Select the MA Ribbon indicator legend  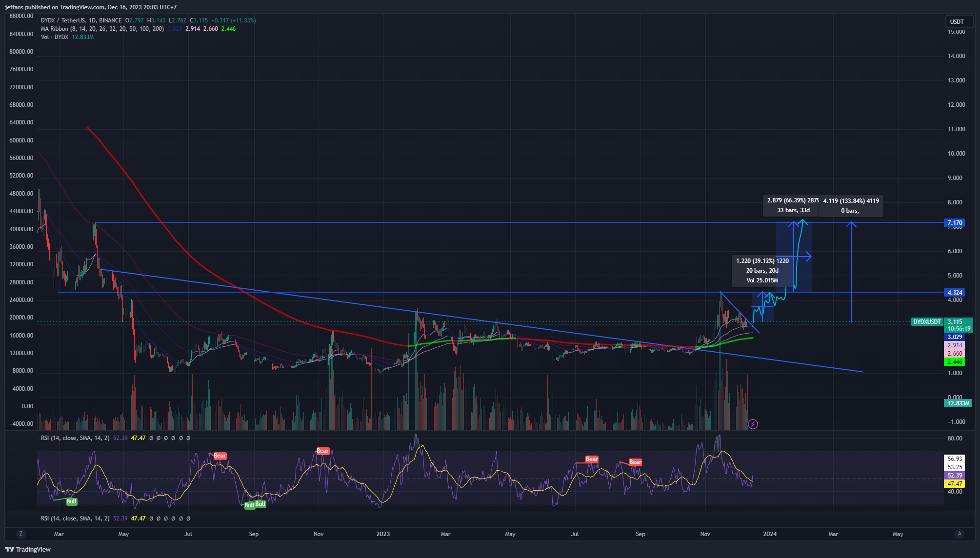point(102,29)
